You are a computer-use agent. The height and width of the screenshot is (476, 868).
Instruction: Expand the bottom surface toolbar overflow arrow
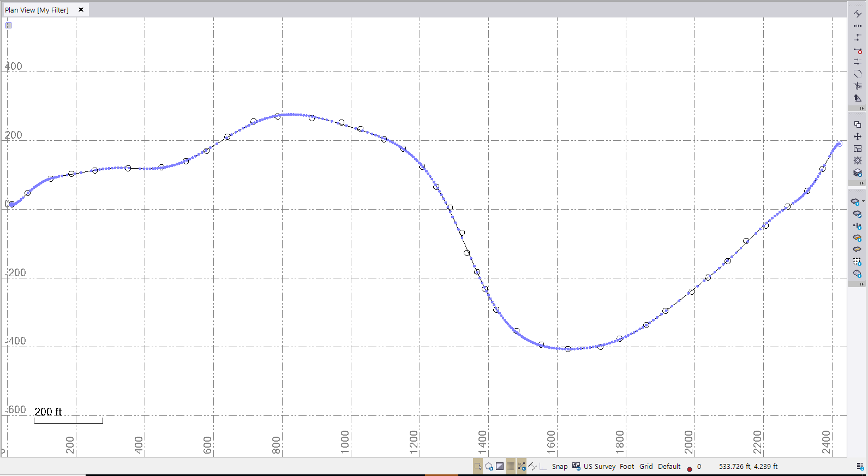[862, 284]
